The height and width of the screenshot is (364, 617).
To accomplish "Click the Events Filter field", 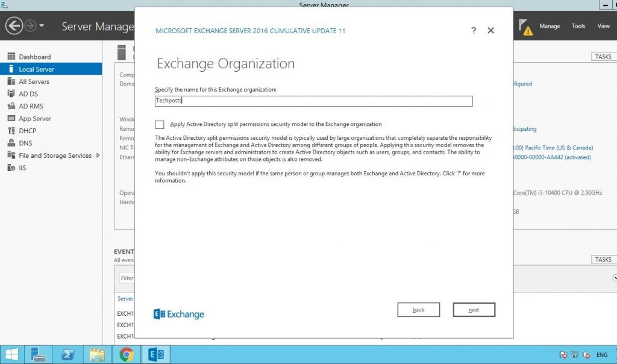I will (x=127, y=278).
